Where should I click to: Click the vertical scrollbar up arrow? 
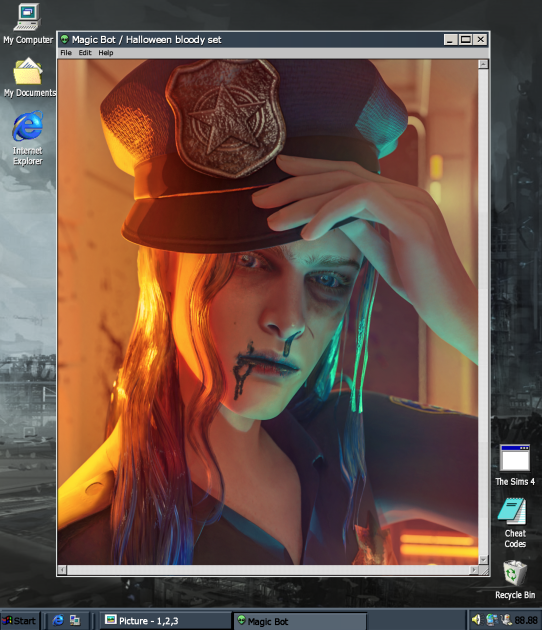[483, 64]
